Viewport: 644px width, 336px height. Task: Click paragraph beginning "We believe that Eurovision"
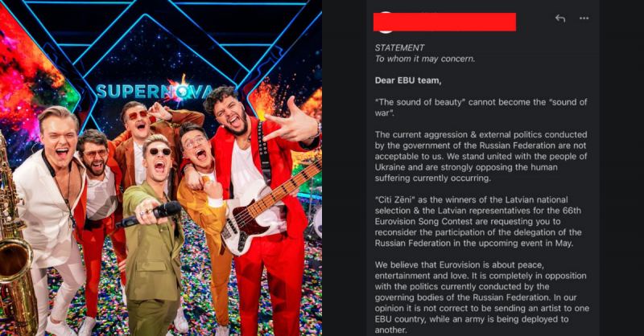pyautogui.click(x=481, y=297)
